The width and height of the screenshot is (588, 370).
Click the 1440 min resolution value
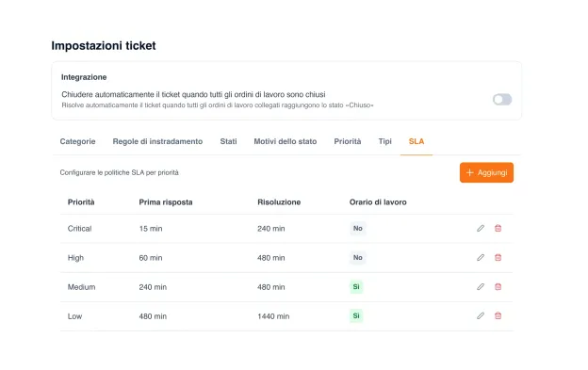[273, 316]
